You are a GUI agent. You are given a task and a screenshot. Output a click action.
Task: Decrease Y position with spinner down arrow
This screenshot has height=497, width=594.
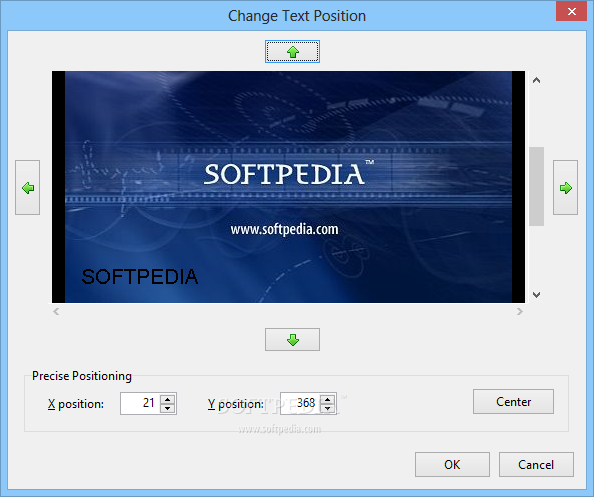point(328,408)
